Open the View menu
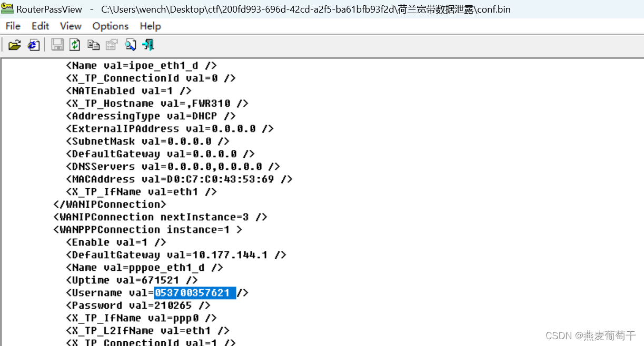The width and height of the screenshot is (644, 346). coord(71,26)
